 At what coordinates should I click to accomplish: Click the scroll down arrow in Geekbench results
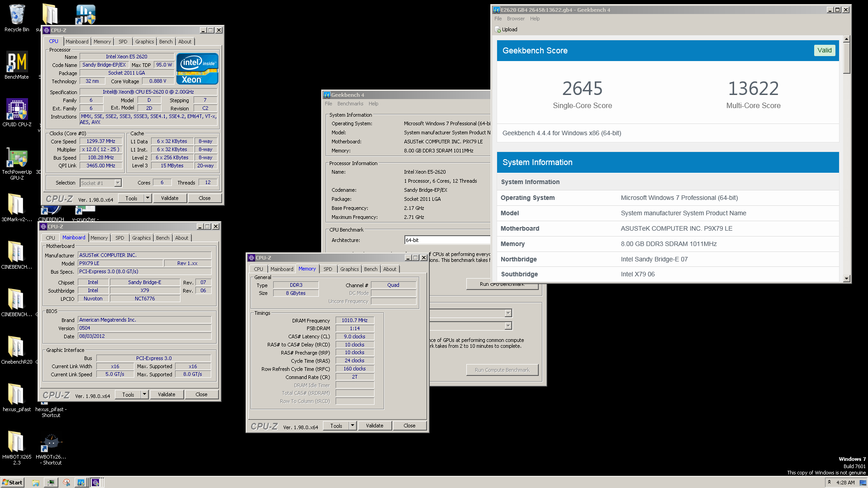(x=847, y=279)
